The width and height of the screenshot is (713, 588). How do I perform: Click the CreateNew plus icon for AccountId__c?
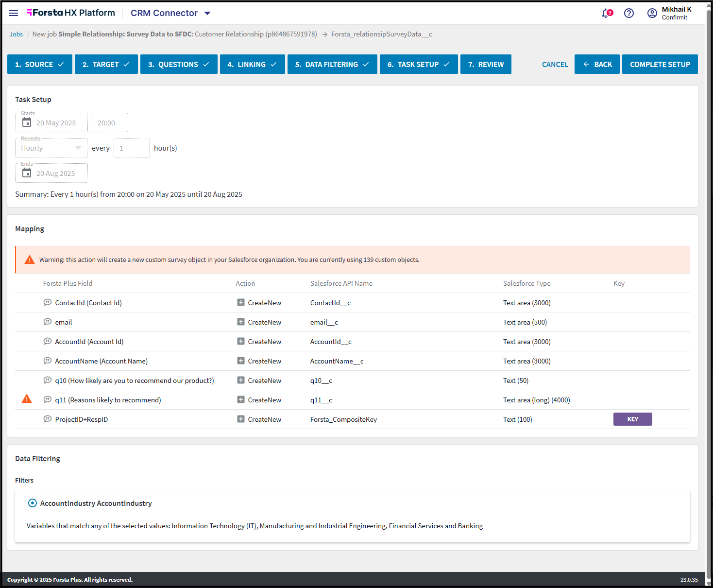(241, 341)
